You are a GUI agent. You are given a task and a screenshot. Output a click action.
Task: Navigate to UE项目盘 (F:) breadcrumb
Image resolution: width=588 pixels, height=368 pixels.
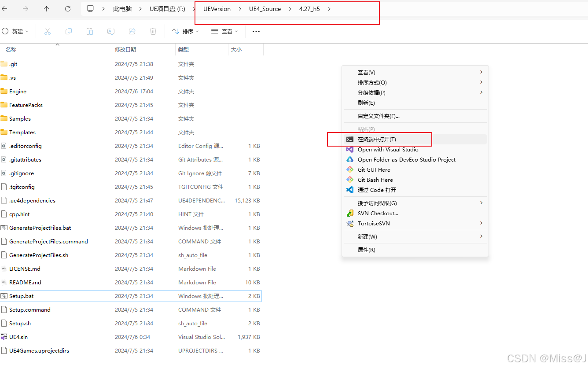167,9
